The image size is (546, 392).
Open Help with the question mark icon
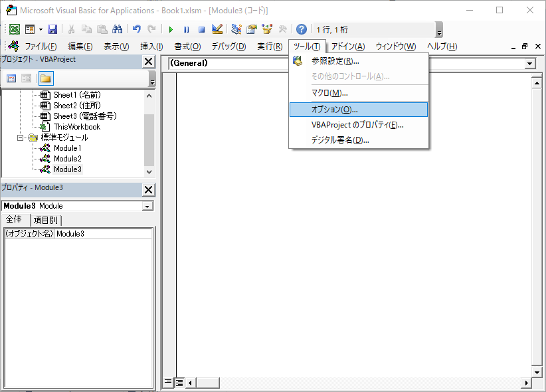(x=302, y=29)
